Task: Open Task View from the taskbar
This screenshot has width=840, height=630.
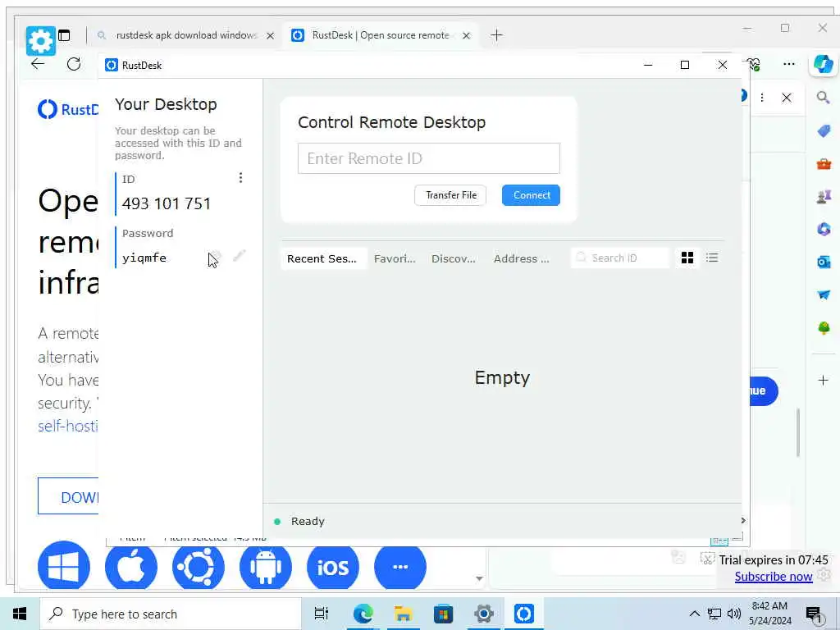Action: click(322, 614)
